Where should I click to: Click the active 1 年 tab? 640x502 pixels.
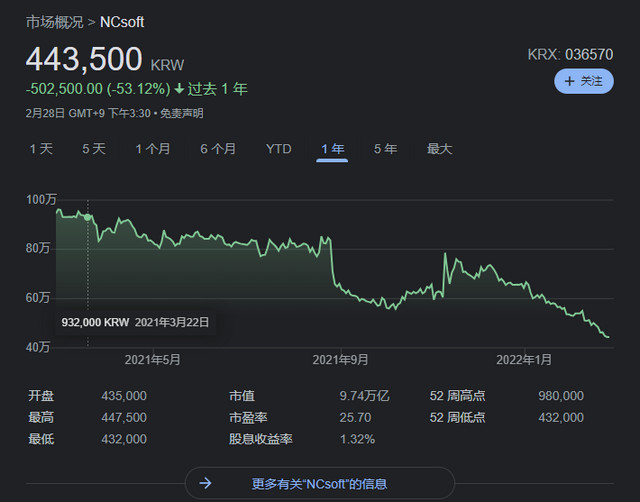click(332, 149)
